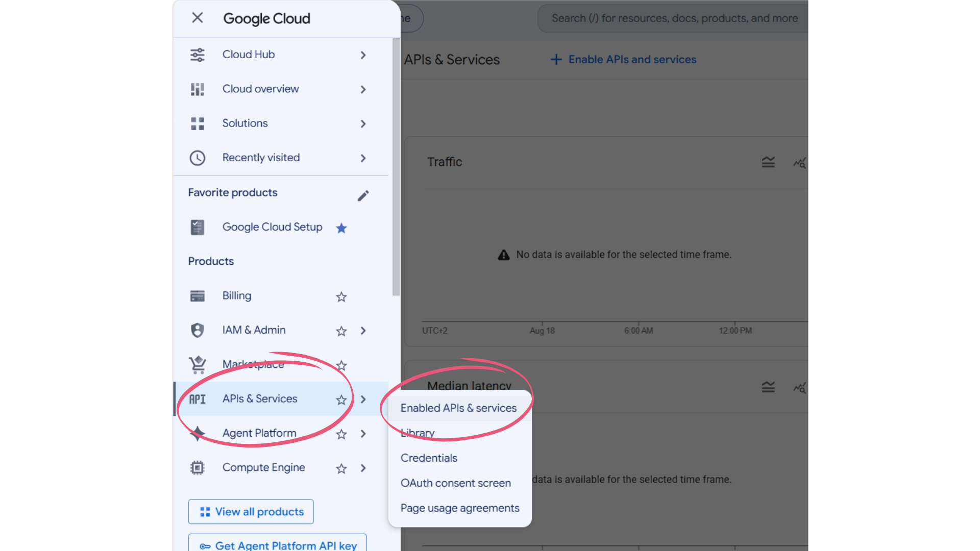Expand the Agent Platform submenu arrow
Viewport: 980px width, 551px height.
click(363, 434)
